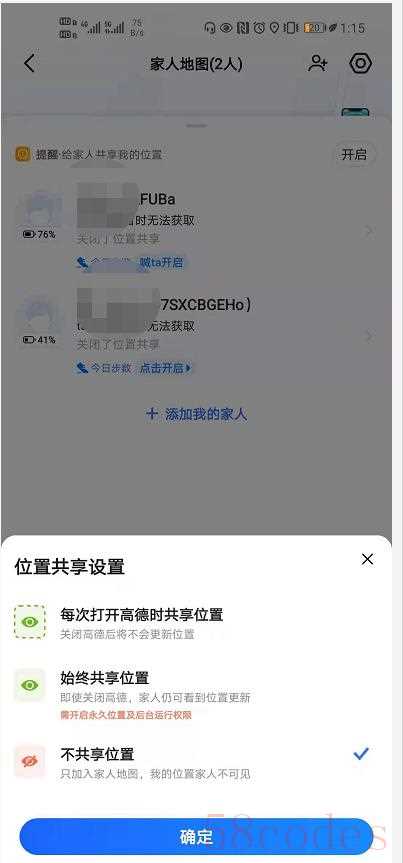The height and width of the screenshot is (863, 403).
Task: Tap 点击开启 arrow for today's steps
Action: click(x=166, y=368)
